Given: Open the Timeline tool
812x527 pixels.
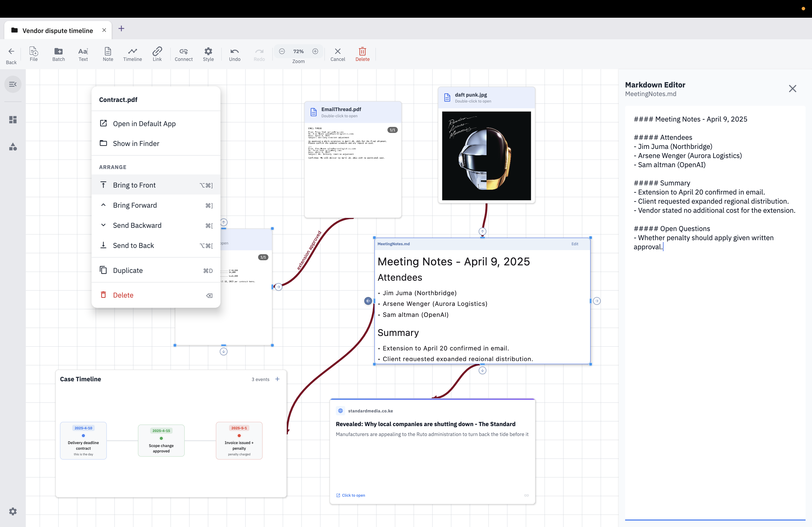Looking at the screenshot, I should click(x=132, y=54).
